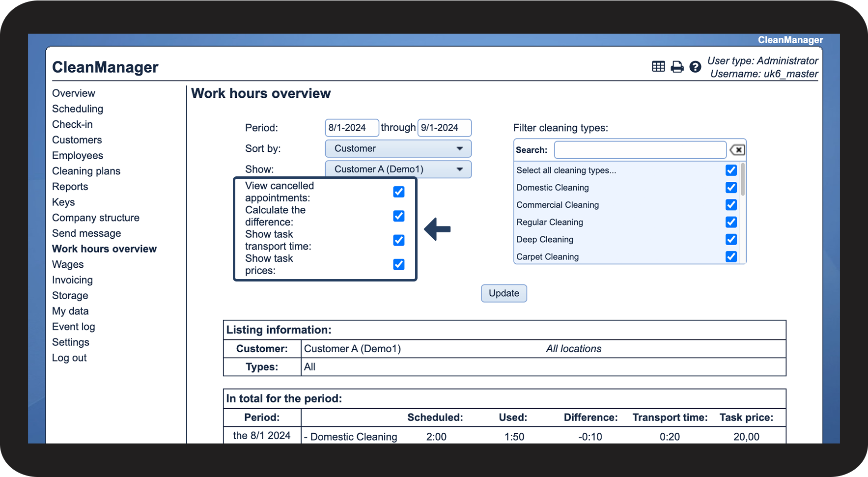Uncheck Show task prices checkbox
The width and height of the screenshot is (868, 477).
pyautogui.click(x=398, y=264)
